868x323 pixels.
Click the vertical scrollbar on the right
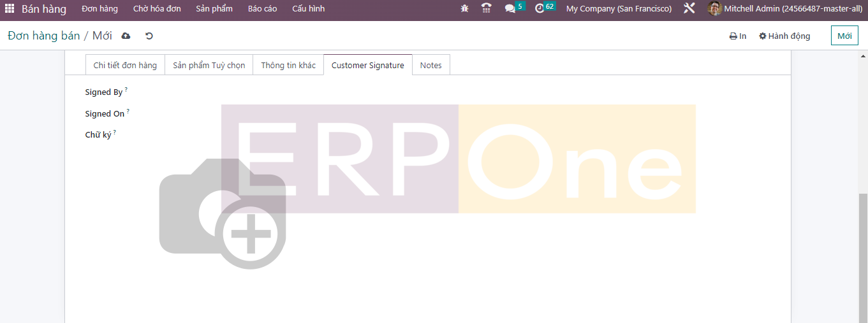pos(863,255)
